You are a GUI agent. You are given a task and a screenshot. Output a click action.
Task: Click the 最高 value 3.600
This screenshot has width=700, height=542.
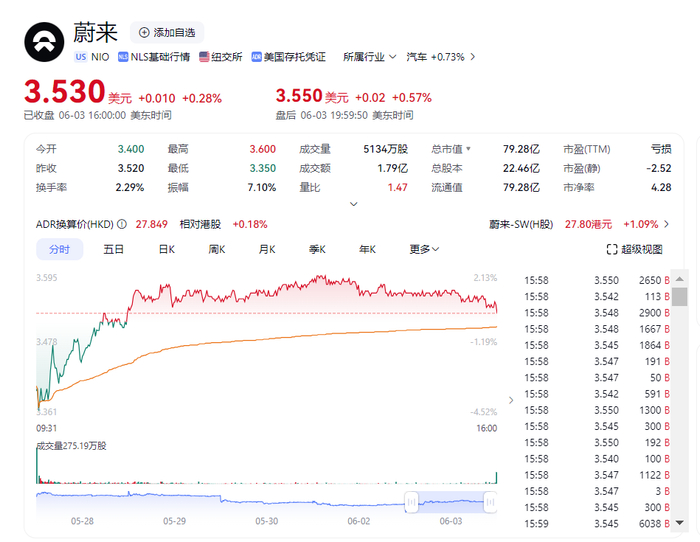click(262, 149)
